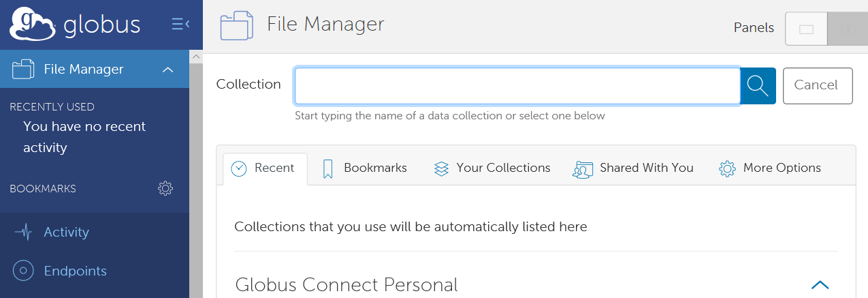Click Shared With You people icon
The image size is (868, 298).
(x=583, y=169)
